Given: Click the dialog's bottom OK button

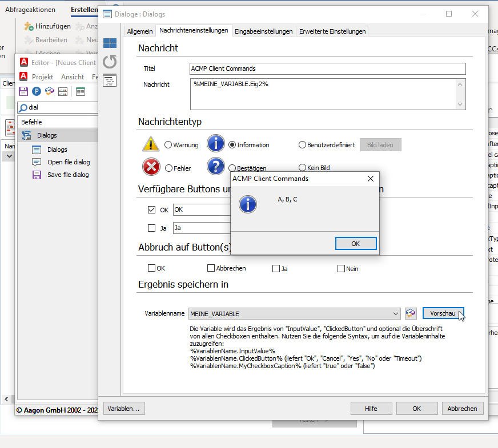Looking at the screenshot, I should pos(417,409).
